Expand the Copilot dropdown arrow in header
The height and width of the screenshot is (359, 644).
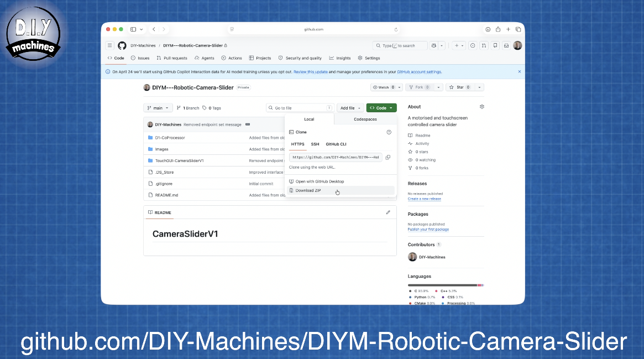click(442, 45)
